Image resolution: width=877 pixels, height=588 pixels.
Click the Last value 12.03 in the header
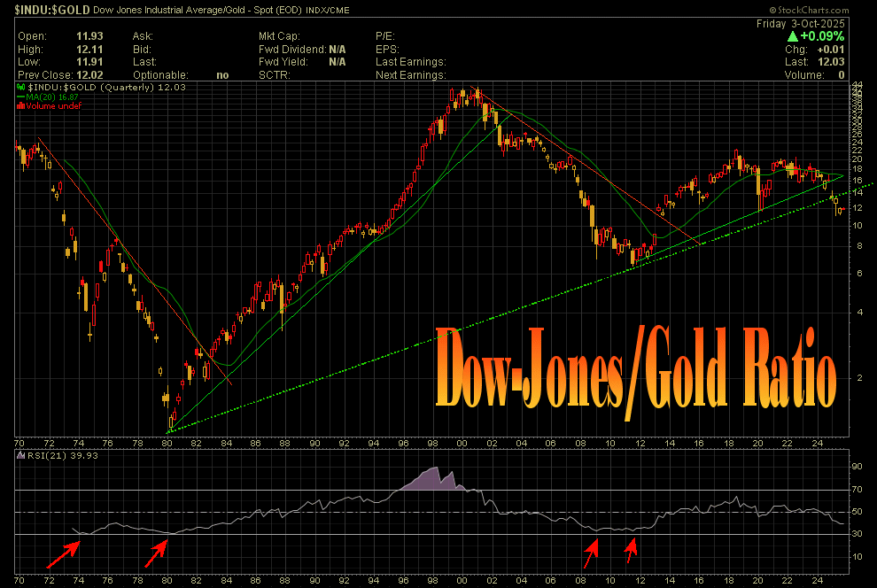831,62
